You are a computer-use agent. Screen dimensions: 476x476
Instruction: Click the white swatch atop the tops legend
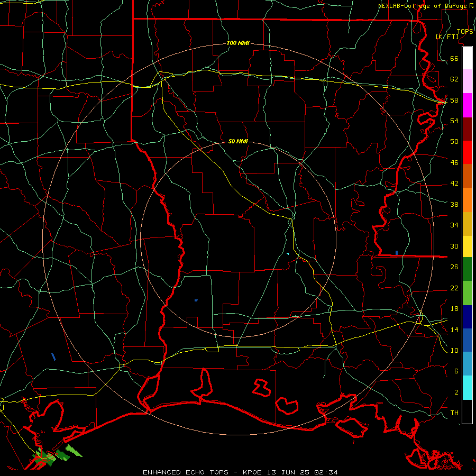[467, 58]
